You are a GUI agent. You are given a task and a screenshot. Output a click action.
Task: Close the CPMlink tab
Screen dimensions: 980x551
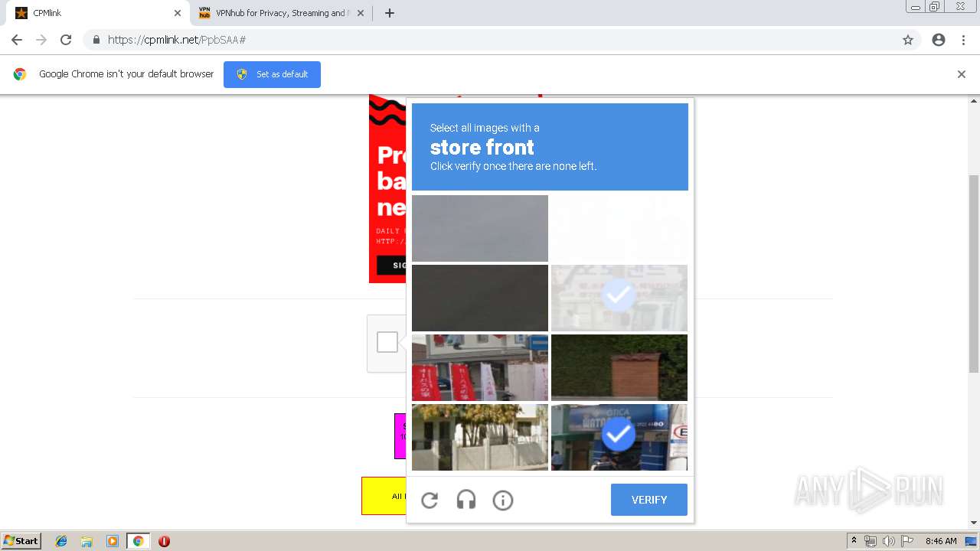[x=178, y=13]
